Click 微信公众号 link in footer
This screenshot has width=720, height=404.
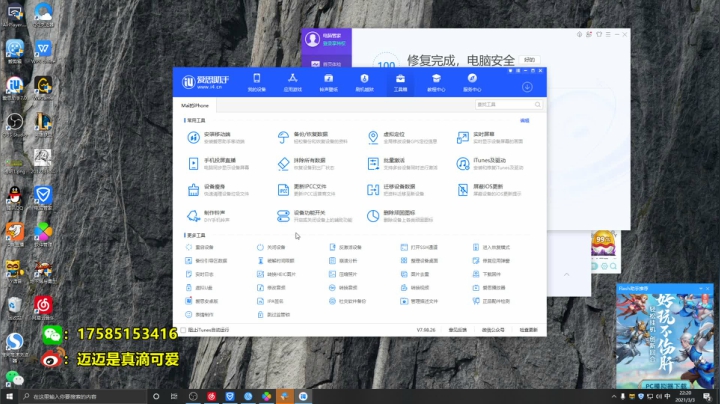(493, 330)
